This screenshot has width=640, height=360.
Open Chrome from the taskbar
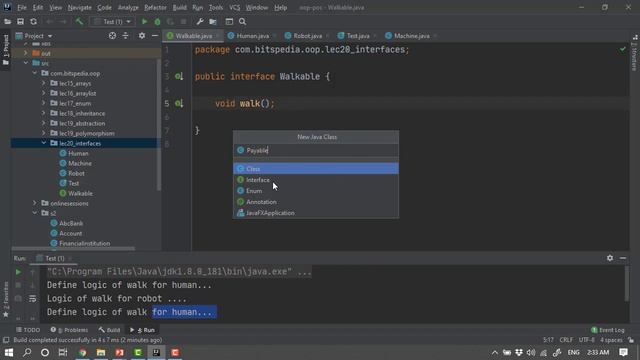click(x=82, y=352)
